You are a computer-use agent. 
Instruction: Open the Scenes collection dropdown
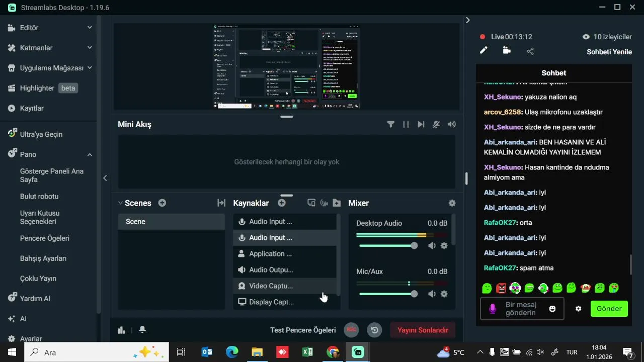tap(120, 203)
